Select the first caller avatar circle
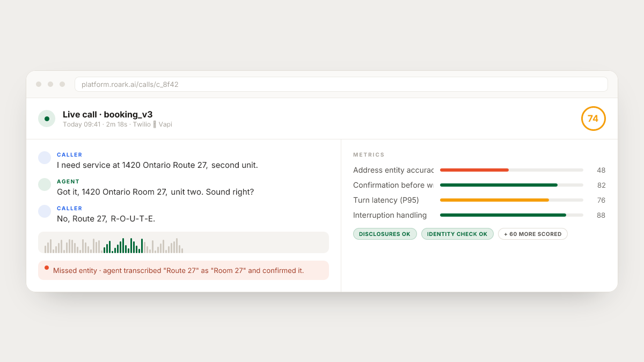 click(x=45, y=158)
